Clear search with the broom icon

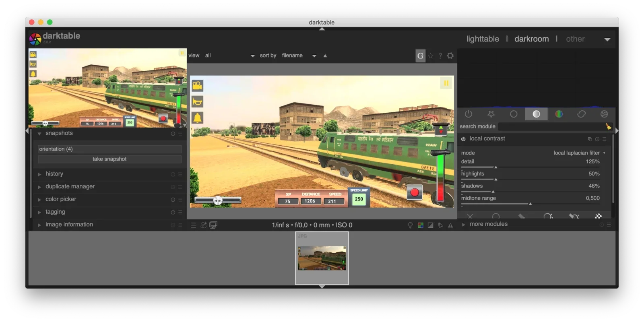point(608,126)
